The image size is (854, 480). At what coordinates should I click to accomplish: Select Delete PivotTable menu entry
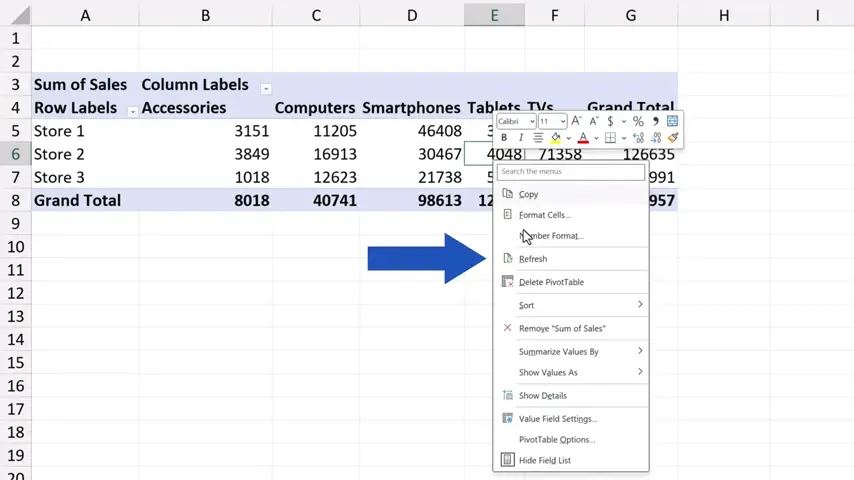pyautogui.click(x=551, y=282)
